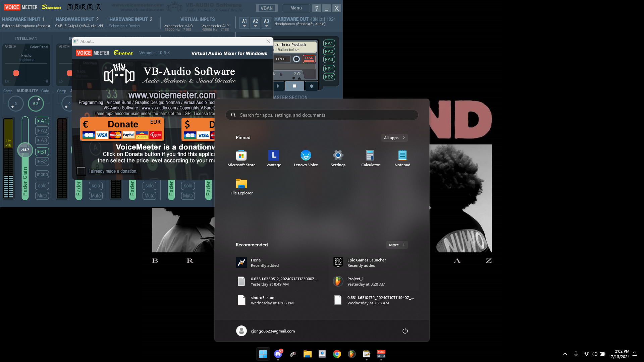Click the Voicemeeter recorder record button
The height and width of the screenshot is (362, 644).
click(311, 86)
